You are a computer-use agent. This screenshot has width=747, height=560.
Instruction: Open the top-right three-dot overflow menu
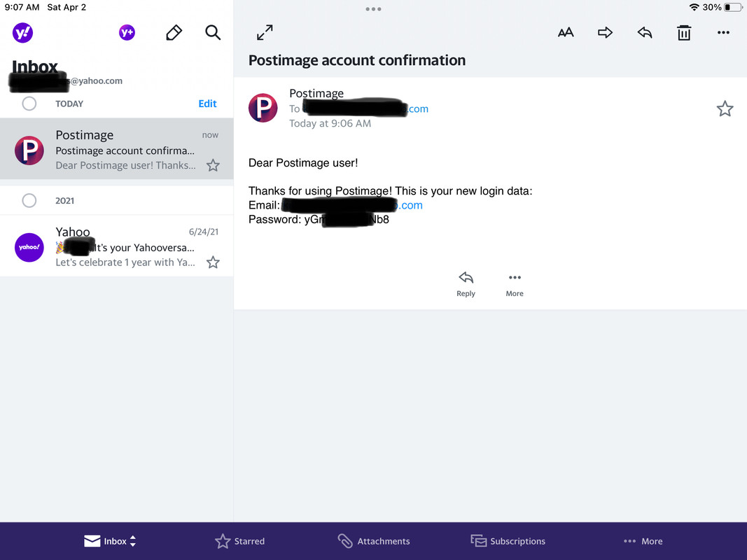point(723,32)
